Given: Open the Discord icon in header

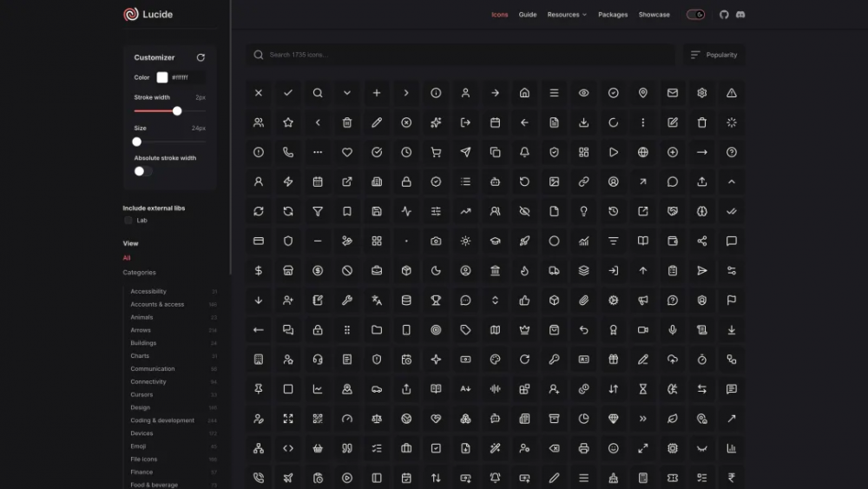Looking at the screenshot, I should tap(740, 15).
